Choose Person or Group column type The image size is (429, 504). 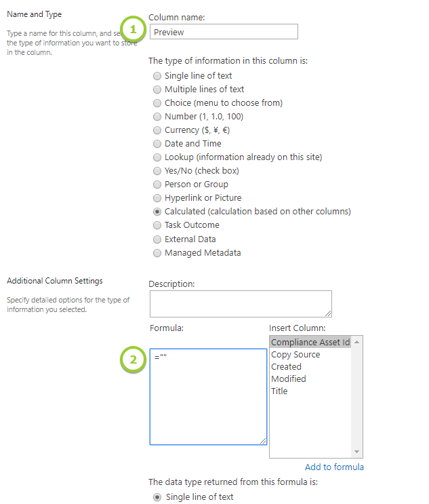(157, 185)
